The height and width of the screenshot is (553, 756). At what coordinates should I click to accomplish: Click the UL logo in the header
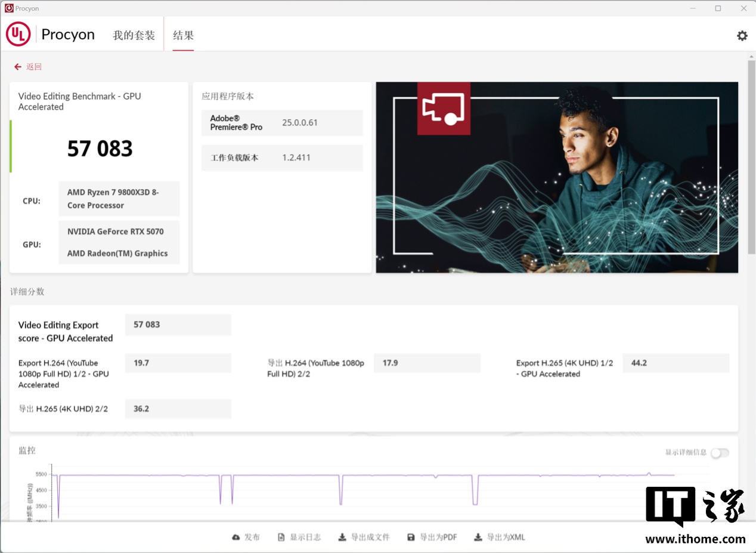(x=18, y=35)
